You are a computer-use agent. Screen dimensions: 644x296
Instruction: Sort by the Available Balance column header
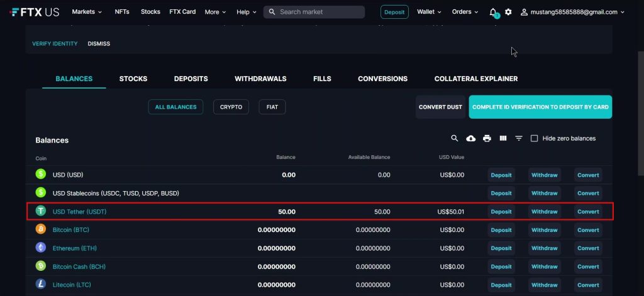(x=369, y=157)
